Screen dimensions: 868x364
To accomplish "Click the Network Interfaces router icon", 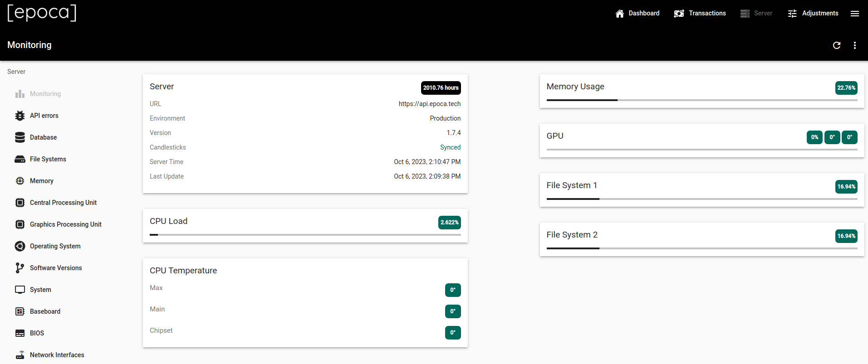I will click(x=20, y=355).
